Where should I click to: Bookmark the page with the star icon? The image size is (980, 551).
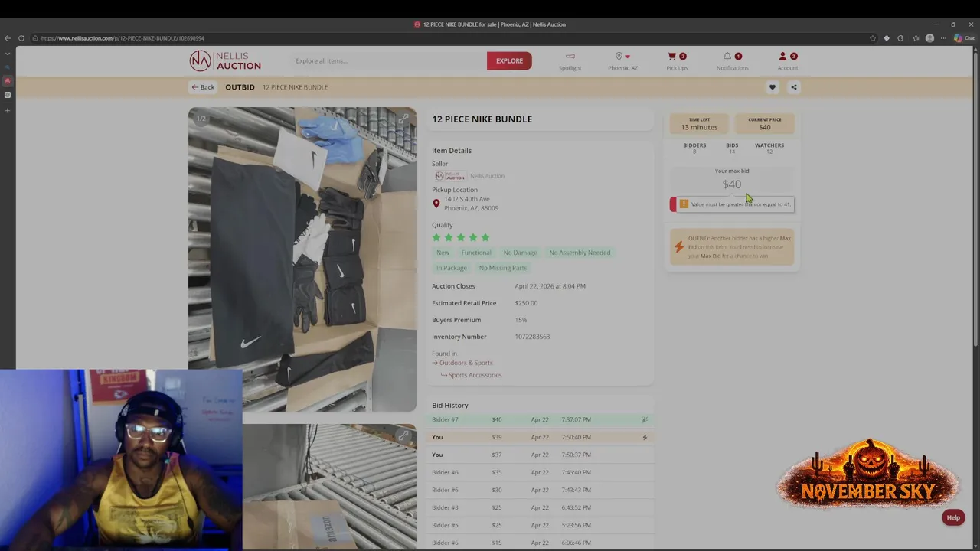pos(873,38)
